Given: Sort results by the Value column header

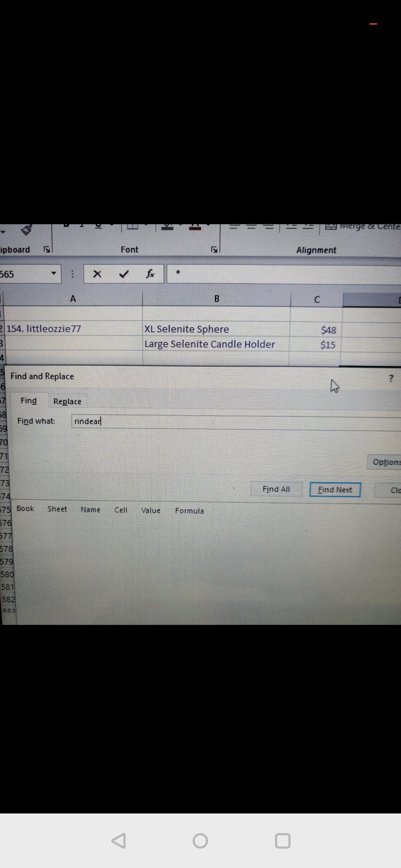Looking at the screenshot, I should [x=151, y=511].
